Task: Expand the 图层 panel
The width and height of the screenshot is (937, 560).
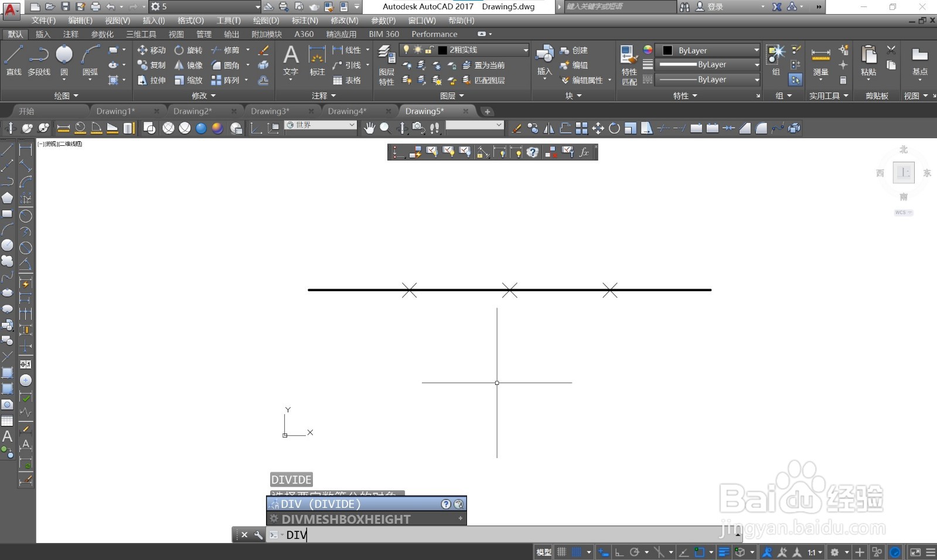Action: [x=452, y=95]
